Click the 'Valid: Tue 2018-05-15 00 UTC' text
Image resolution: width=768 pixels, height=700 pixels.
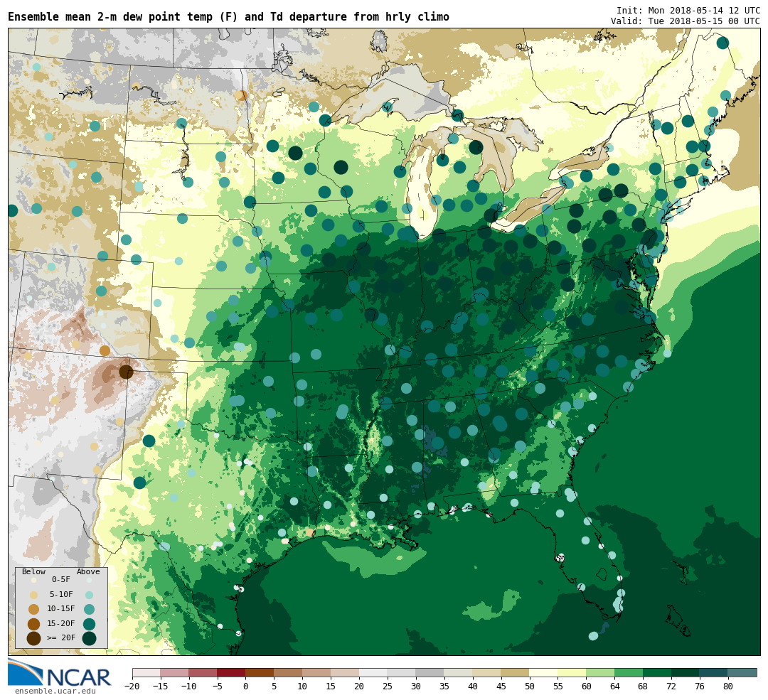point(686,21)
